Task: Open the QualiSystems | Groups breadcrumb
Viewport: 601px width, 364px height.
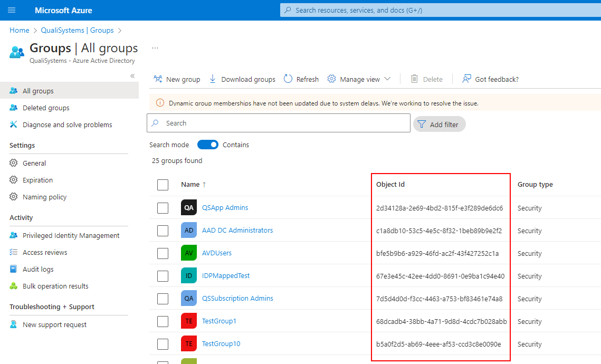Action: 77,30
